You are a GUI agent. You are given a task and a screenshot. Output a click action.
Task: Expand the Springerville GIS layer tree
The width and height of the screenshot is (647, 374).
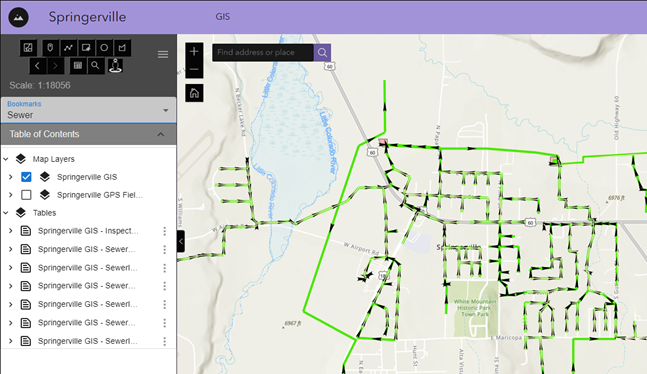(x=11, y=177)
